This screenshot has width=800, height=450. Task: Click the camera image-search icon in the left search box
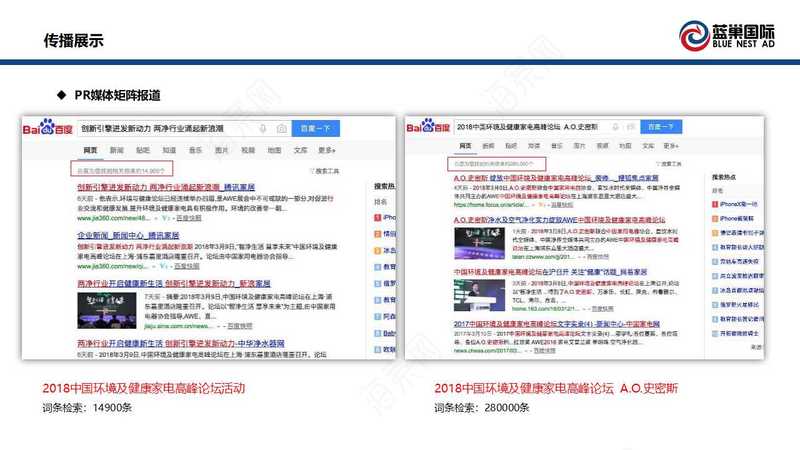click(282, 129)
